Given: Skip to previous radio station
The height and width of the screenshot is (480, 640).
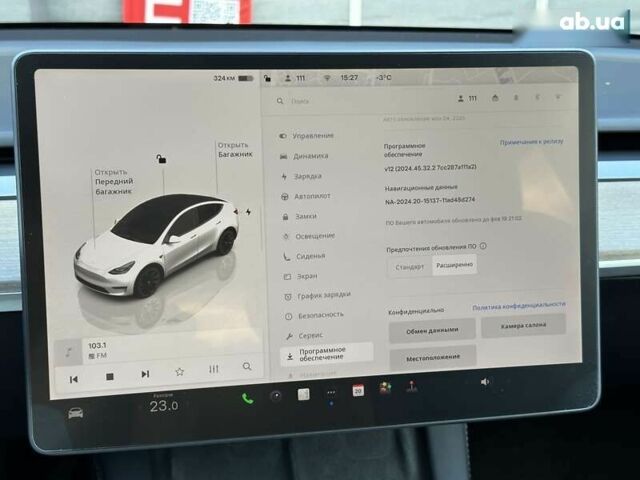Looking at the screenshot, I should [74, 380].
